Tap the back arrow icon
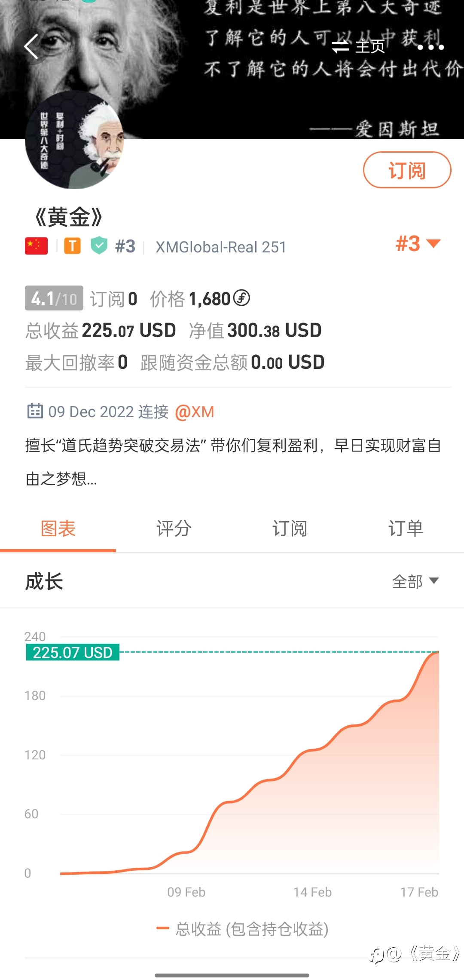 (31, 46)
